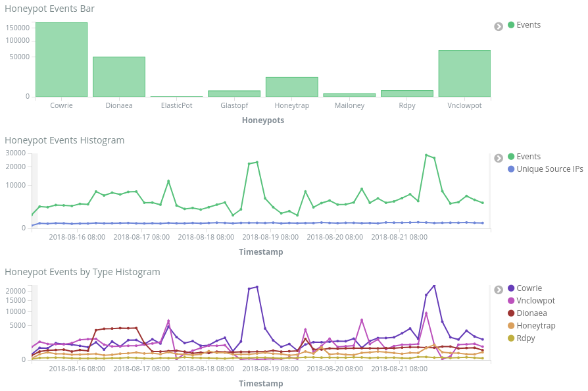588x391 pixels.
Task: Select the Cowrie bar in the bar chart
Action: (61, 60)
